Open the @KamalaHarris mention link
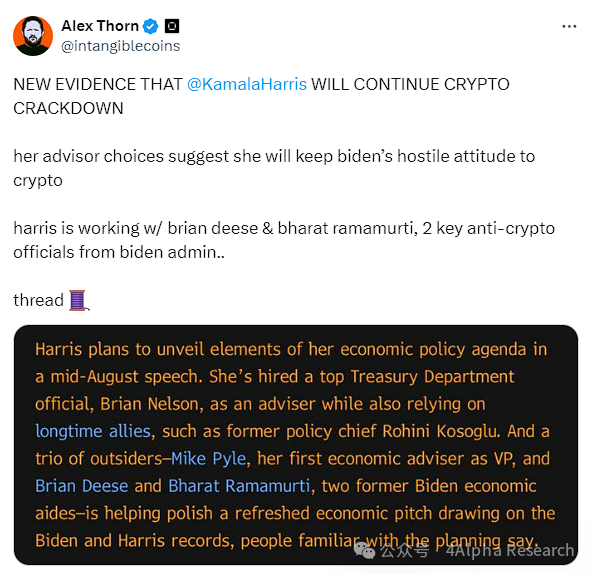 point(247,84)
